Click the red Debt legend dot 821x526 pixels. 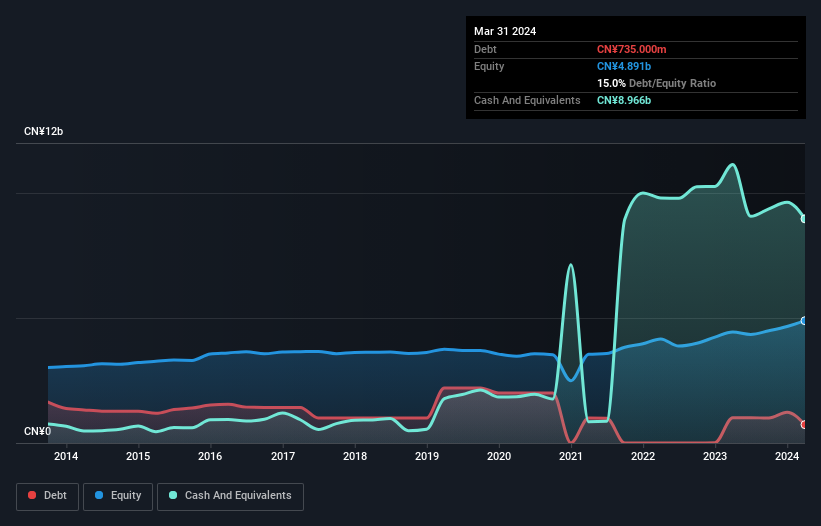(32, 495)
